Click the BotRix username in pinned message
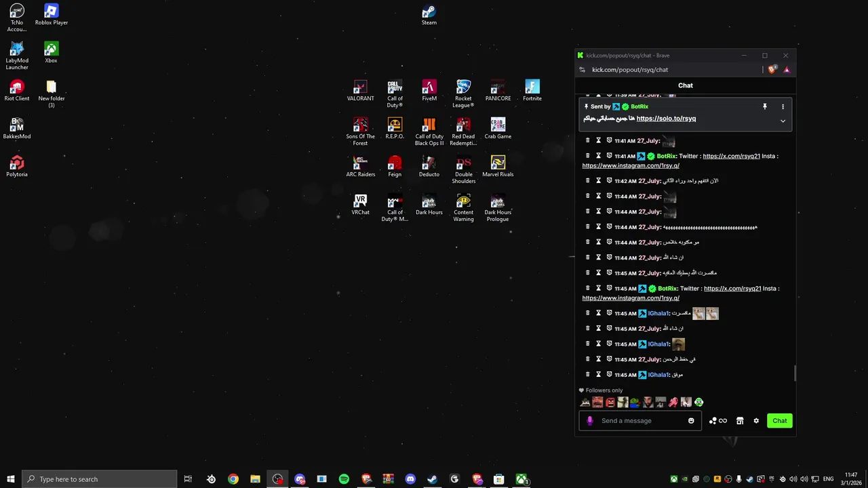 pyautogui.click(x=639, y=106)
